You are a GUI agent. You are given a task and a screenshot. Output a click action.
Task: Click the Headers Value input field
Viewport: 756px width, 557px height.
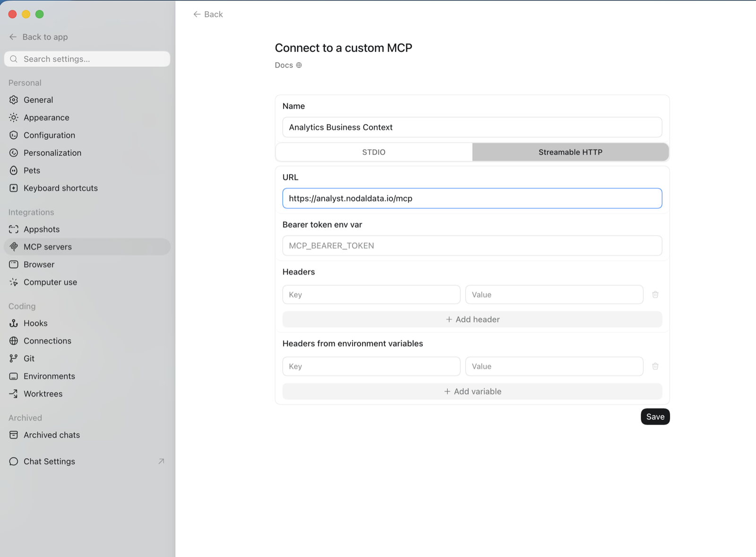click(554, 294)
